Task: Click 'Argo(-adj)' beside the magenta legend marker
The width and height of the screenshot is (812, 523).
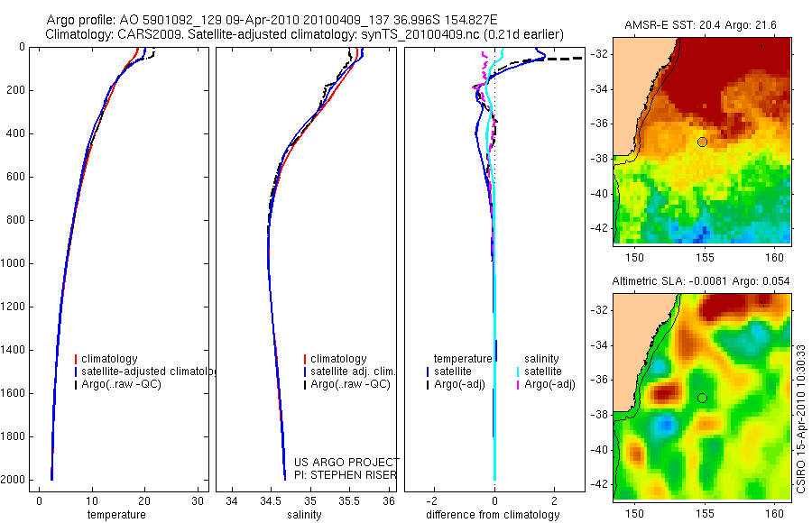Action: 549,384
